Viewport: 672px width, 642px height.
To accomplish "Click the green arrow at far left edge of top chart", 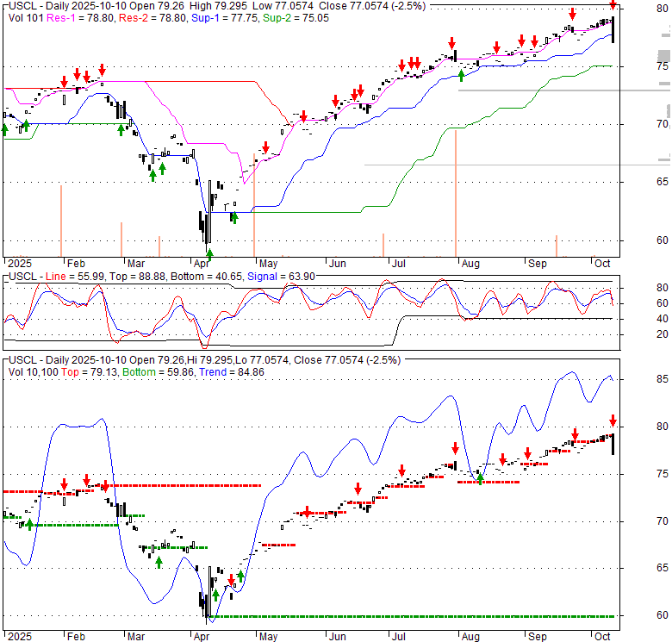I will tap(4, 129).
